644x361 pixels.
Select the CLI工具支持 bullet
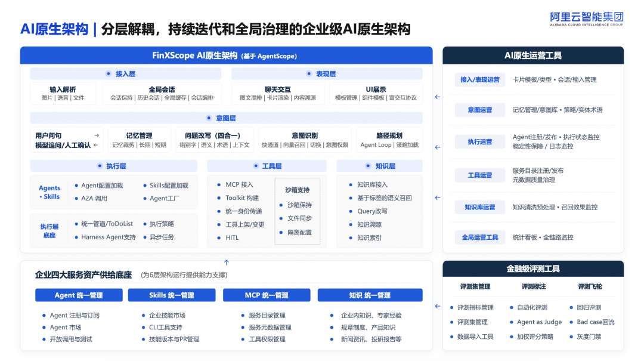162,327
